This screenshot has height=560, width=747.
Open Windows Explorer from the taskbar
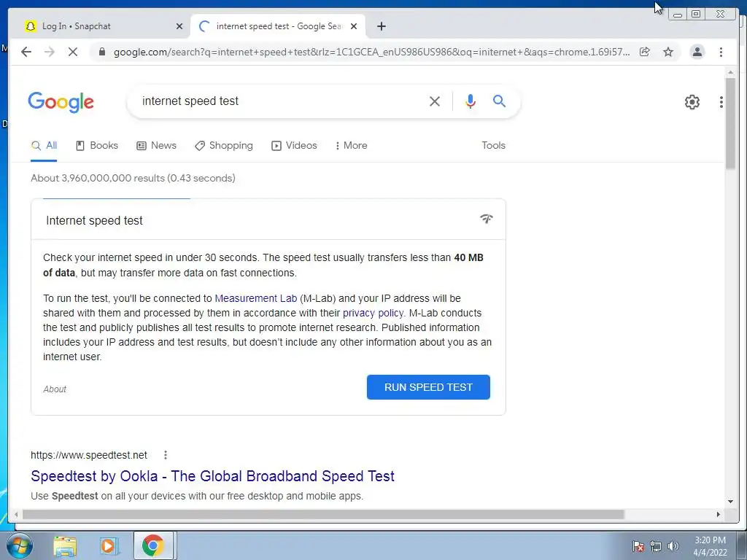tap(65, 546)
